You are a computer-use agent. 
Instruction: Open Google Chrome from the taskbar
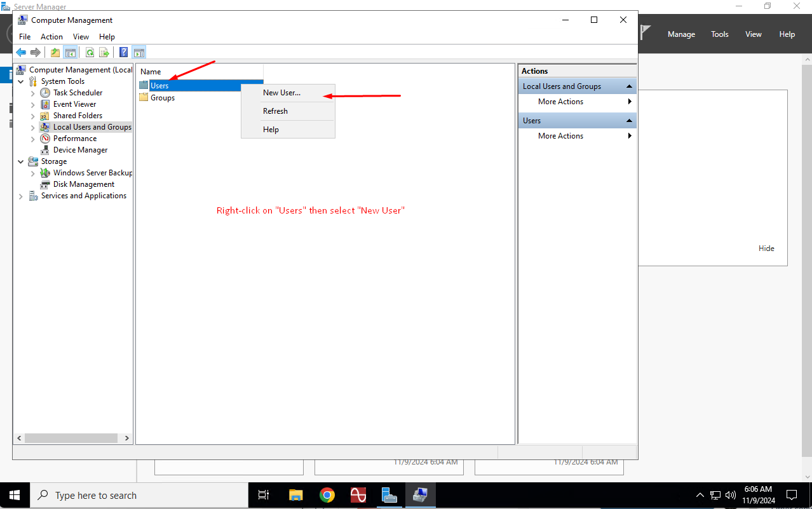click(327, 495)
